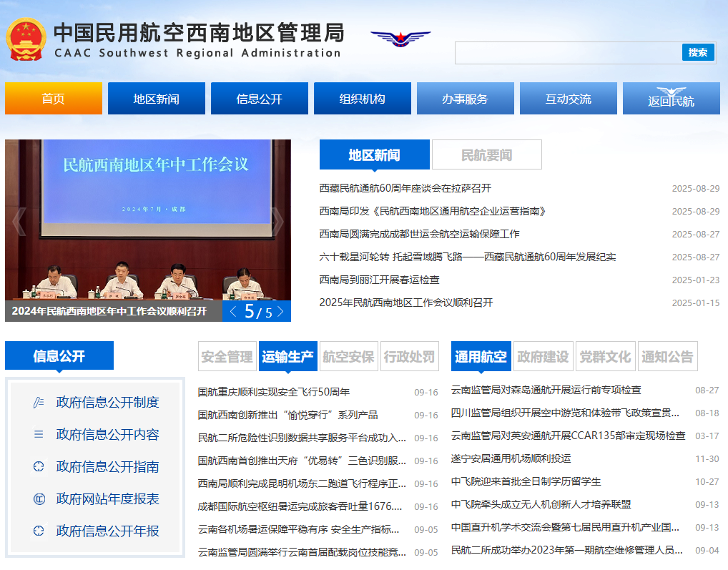Advance slideshow using counter right arrow

[x=280, y=312]
